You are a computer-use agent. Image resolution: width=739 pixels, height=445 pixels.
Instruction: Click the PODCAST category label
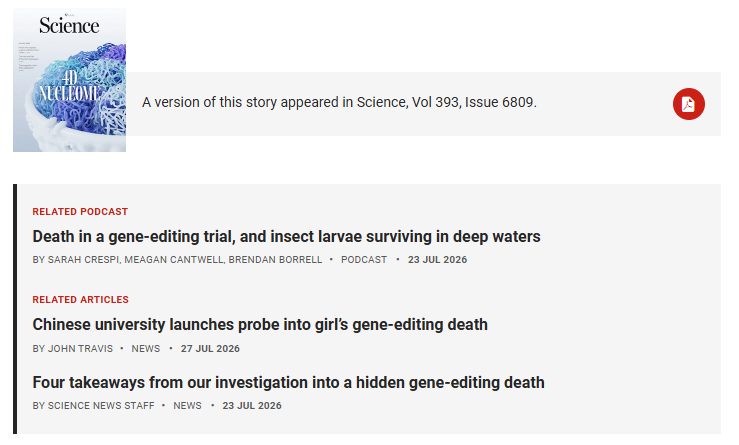pos(364,260)
